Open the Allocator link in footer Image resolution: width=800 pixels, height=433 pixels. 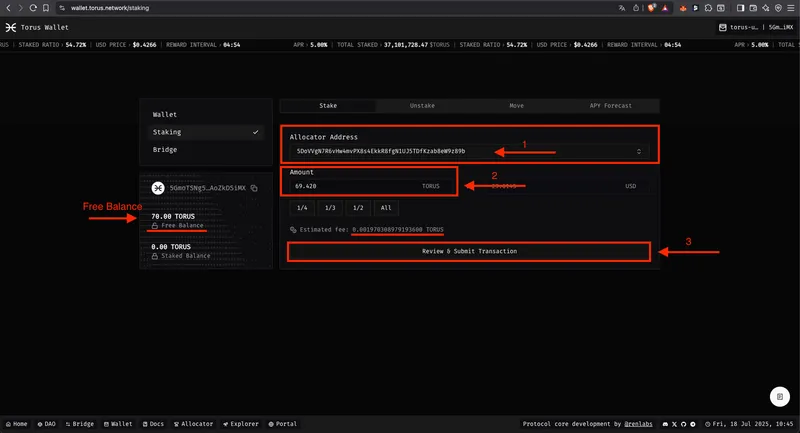tap(194, 424)
